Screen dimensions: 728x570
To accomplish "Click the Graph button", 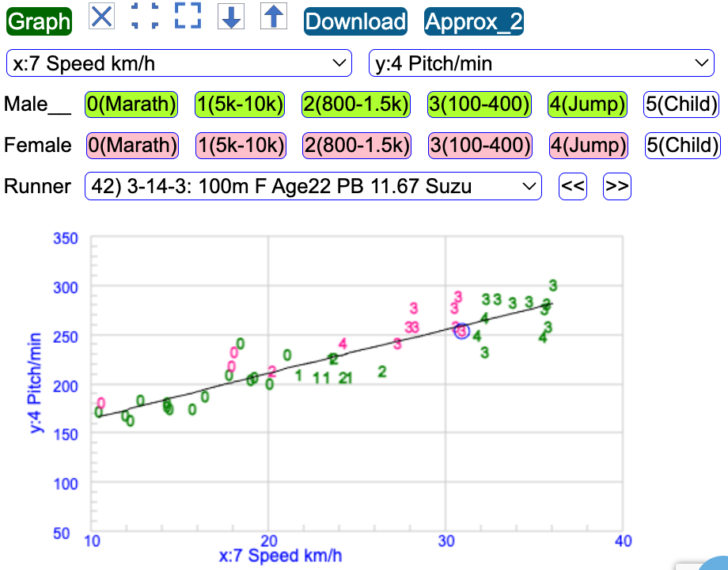I will (39, 21).
